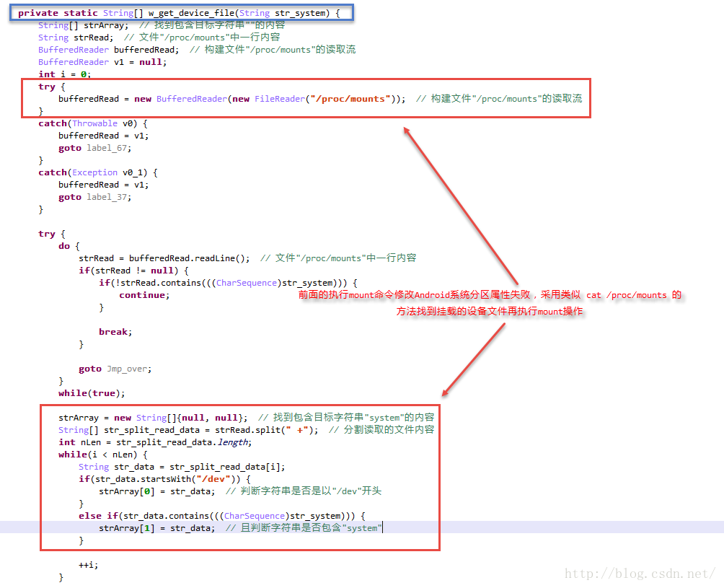Click the "while(true);" line

coord(92,393)
